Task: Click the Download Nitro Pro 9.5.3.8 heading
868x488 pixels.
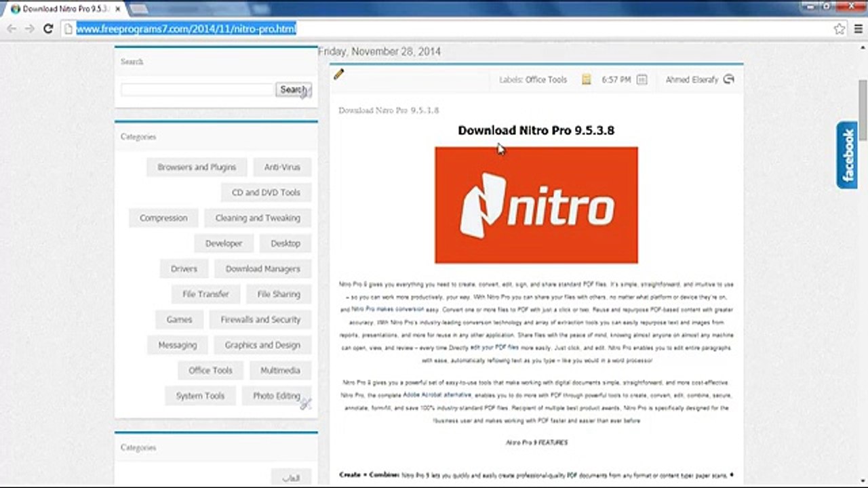Action: 536,130
